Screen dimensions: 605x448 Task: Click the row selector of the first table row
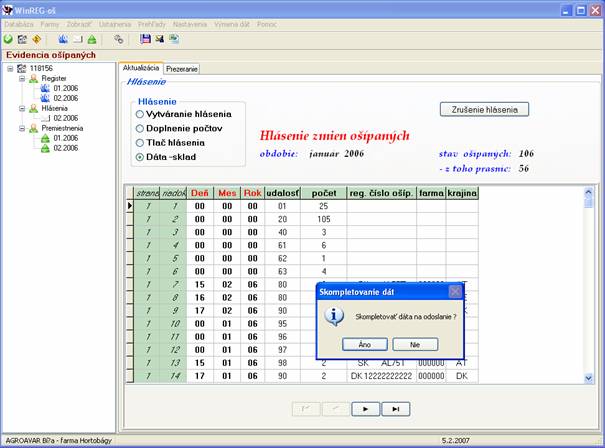point(130,206)
